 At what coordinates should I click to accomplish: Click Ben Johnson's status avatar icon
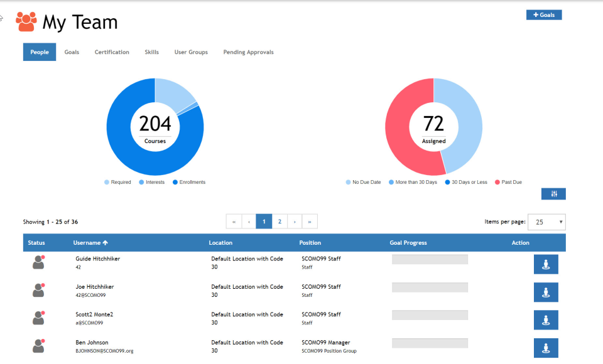[38, 346]
